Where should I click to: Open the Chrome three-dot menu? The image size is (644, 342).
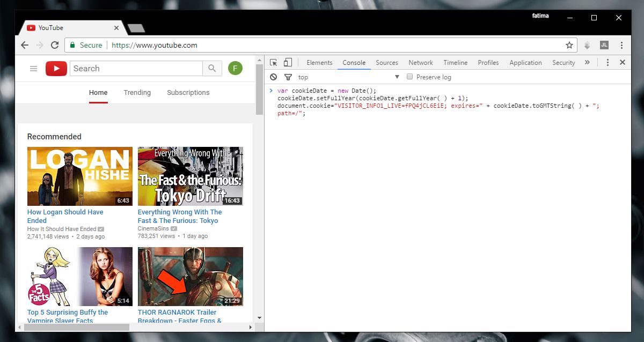click(x=621, y=46)
